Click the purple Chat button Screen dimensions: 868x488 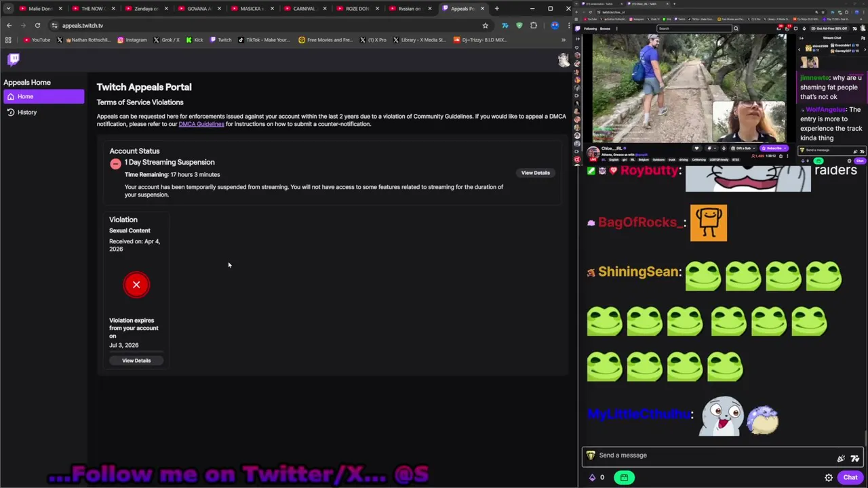pyautogui.click(x=850, y=478)
